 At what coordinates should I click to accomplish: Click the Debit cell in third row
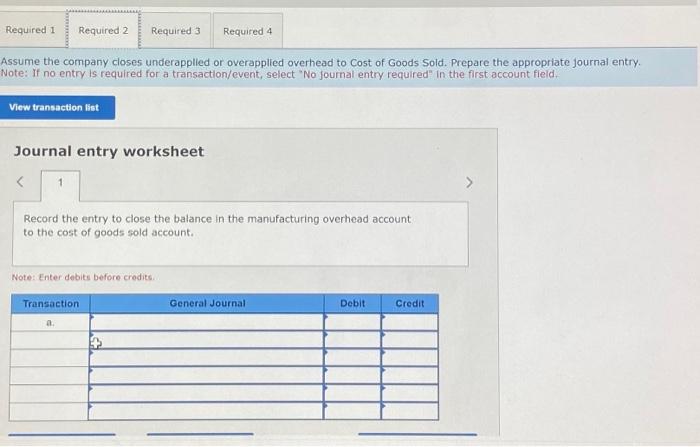pyautogui.click(x=353, y=358)
